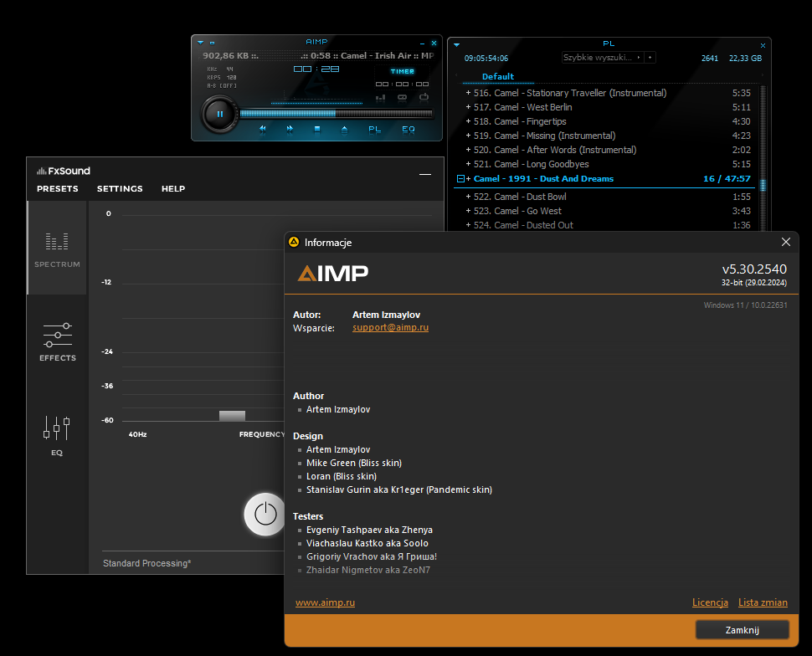Screen dimensions: 812x656
Task: Click the 00:28 elapsed time display
Action: point(316,69)
